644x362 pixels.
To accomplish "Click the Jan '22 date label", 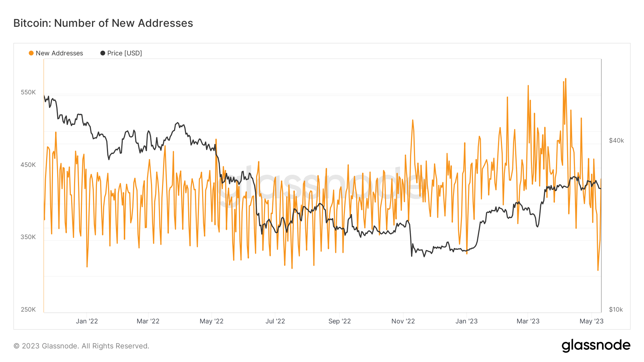I will point(87,321).
